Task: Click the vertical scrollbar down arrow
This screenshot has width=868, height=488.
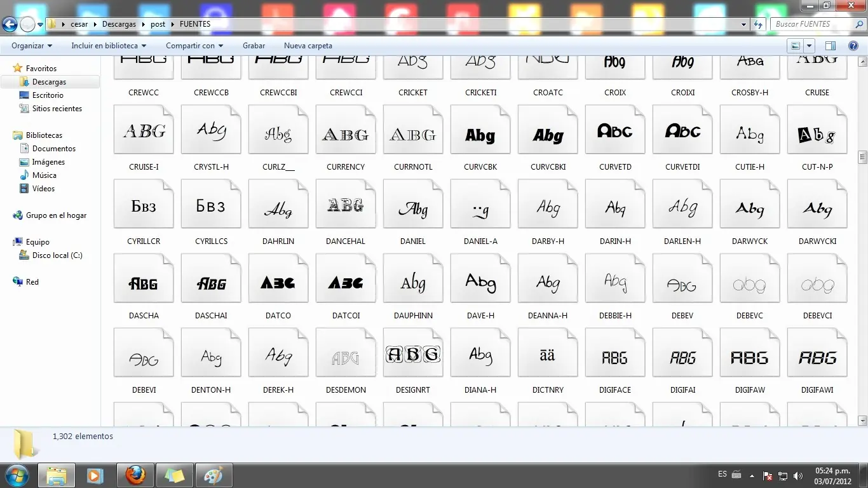Action: click(x=862, y=421)
